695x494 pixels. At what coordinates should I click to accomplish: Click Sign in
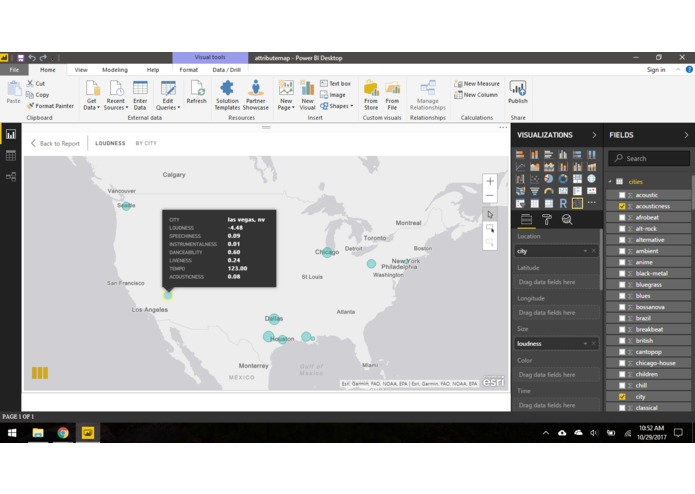click(x=656, y=70)
